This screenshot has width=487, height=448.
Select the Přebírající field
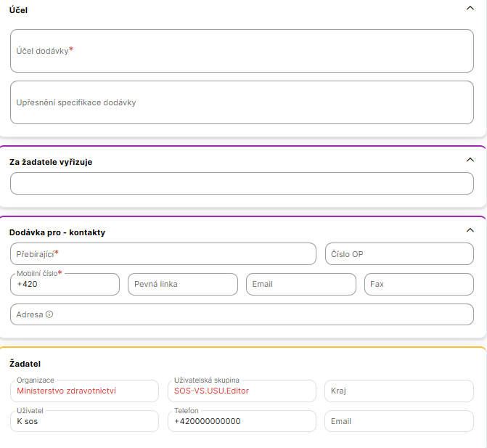tap(163, 254)
